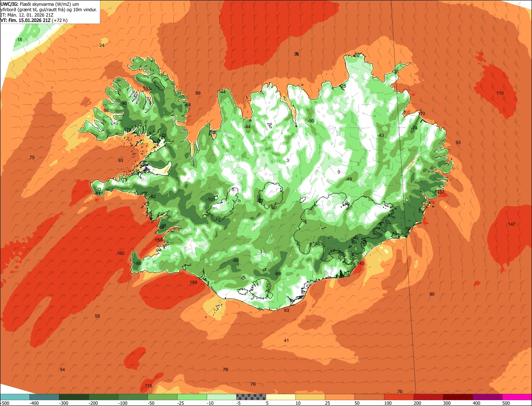Select the orange 25 to 50 legend swatch
This screenshot has height=406, width=532.
pos(340,397)
